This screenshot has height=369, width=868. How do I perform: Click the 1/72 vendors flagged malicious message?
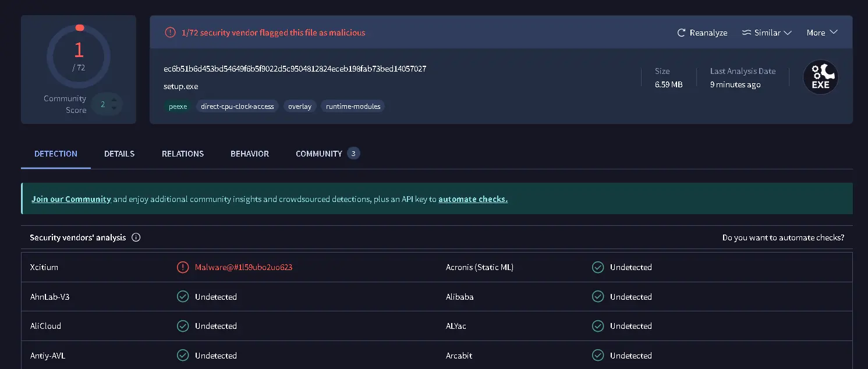tap(274, 33)
